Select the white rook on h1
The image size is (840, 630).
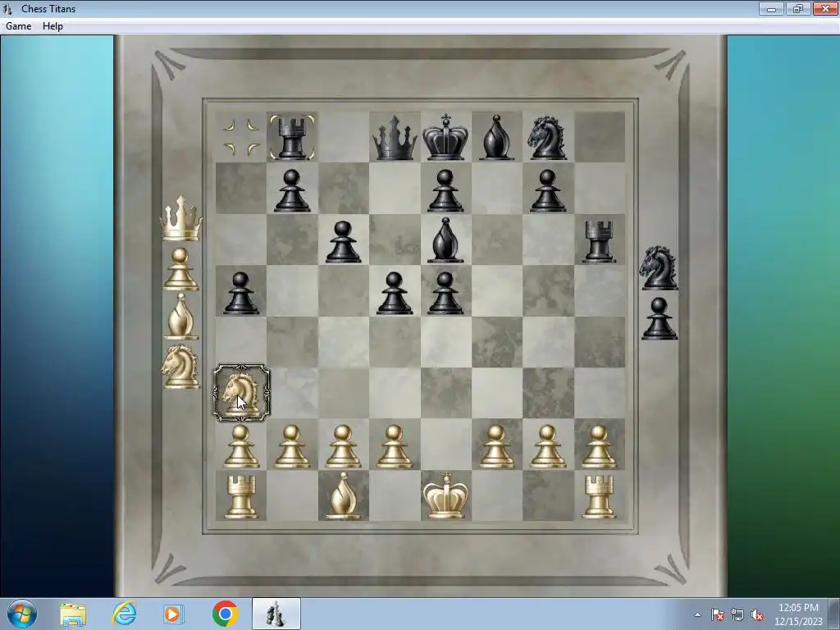click(x=598, y=498)
